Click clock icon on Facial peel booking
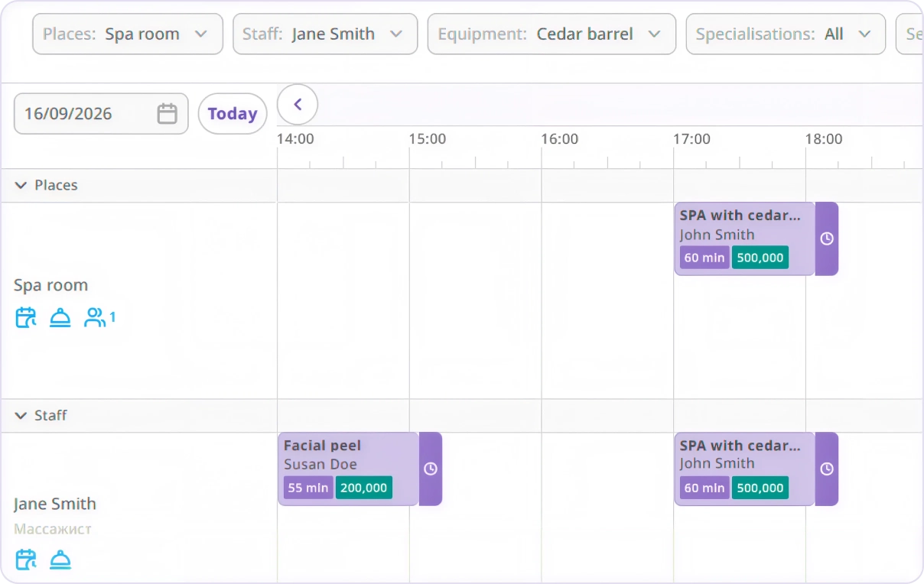Image resolution: width=924 pixels, height=584 pixels. click(x=431, y=469)
